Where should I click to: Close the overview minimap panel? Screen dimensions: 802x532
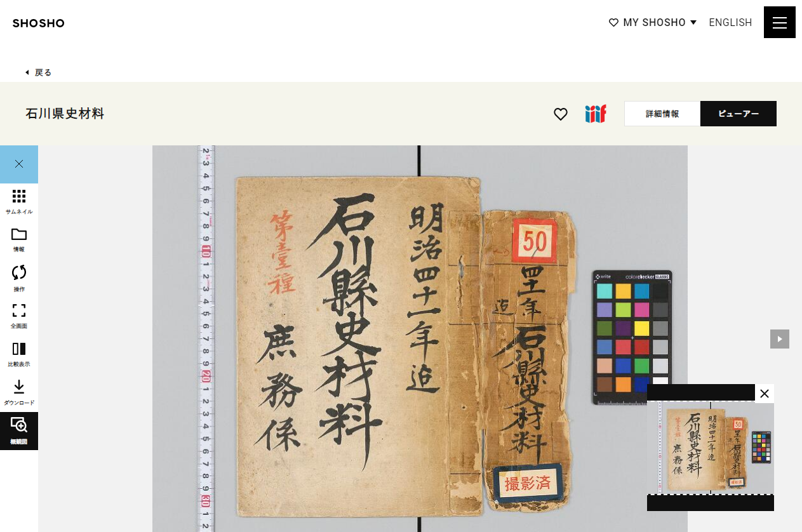765,394
